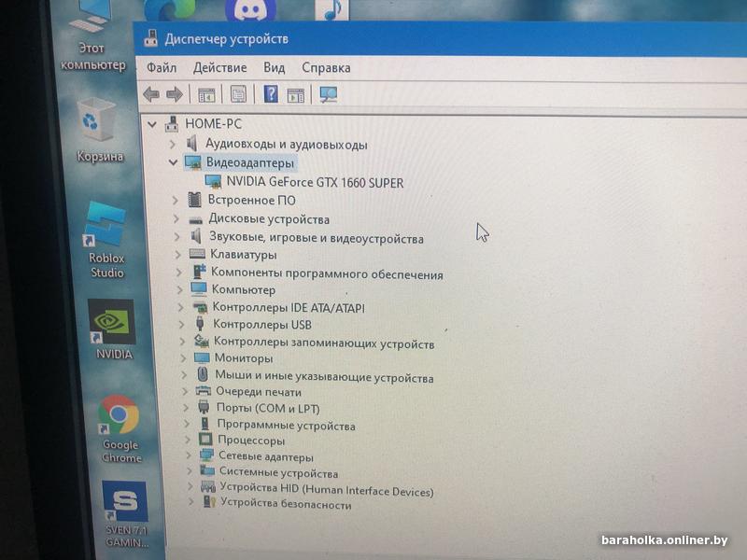The height and width of the screenshot is (560, 747).
Task: Click the Клавиатуры keyboard icon
Action: coord(197,254)
